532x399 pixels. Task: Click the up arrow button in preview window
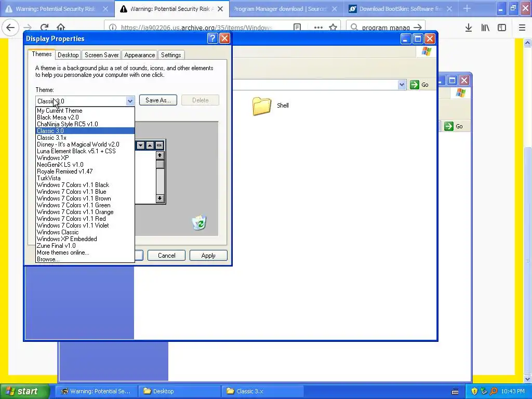(150, 145)
